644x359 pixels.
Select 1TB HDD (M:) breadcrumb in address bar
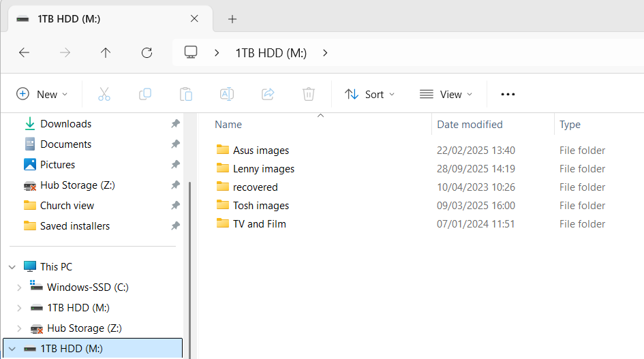271,53
